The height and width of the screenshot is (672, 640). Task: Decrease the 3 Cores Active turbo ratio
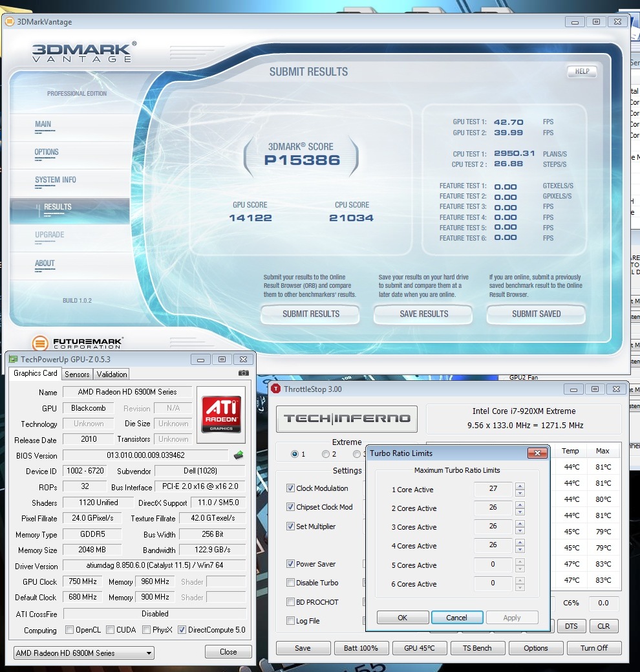(x=520, y=530)
